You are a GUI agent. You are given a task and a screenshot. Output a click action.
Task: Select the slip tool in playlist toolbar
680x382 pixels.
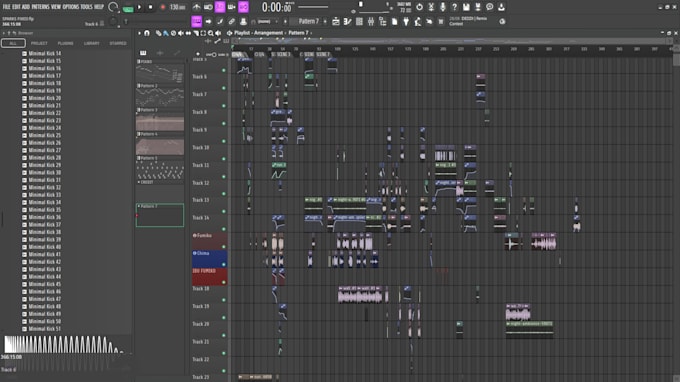(x=188, y=33)
